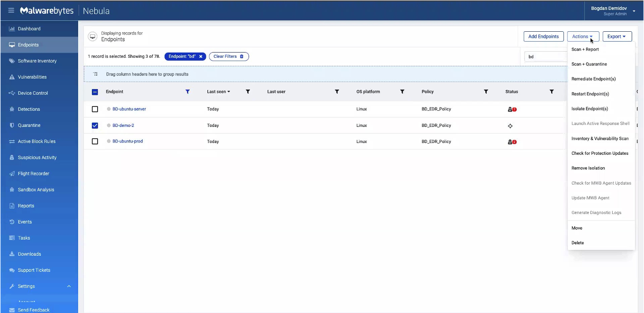Check the BD-ubuntu-prod row checkbox
Viewport: 644px width, 313px height.
[95, 142]
